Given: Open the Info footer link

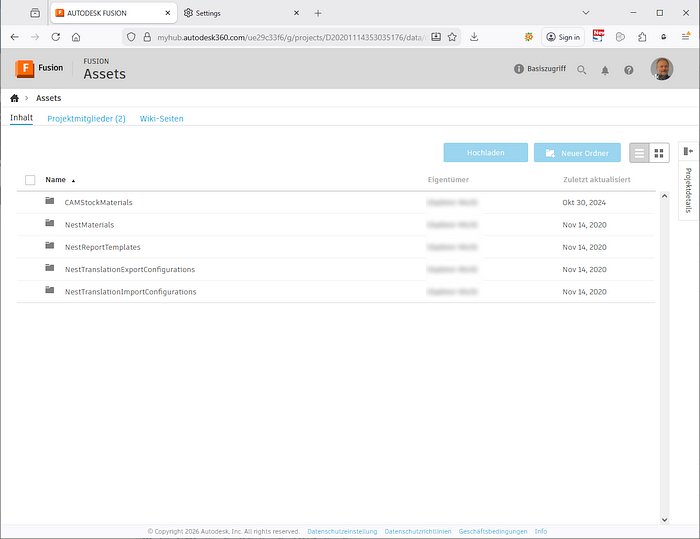Looking at the screenshot, I should coord(541,531).
